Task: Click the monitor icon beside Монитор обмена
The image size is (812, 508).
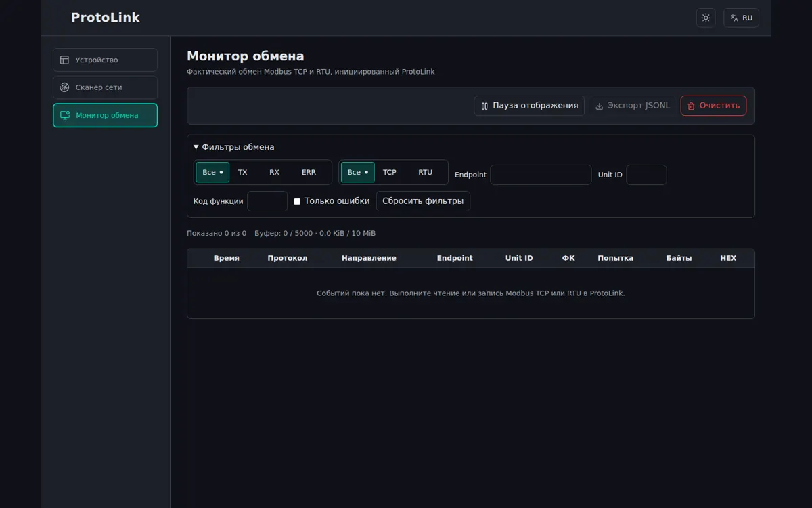Action: (x=65, y=115)
